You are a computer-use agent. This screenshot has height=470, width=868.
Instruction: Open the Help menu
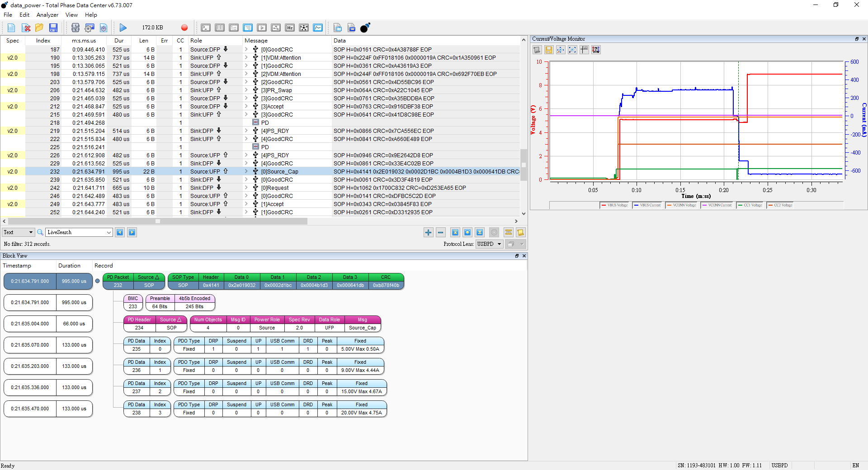point(91,15)
